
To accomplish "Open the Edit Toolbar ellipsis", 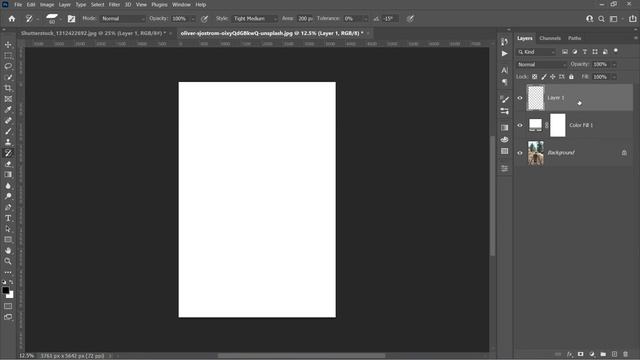I will click(8, 272).
